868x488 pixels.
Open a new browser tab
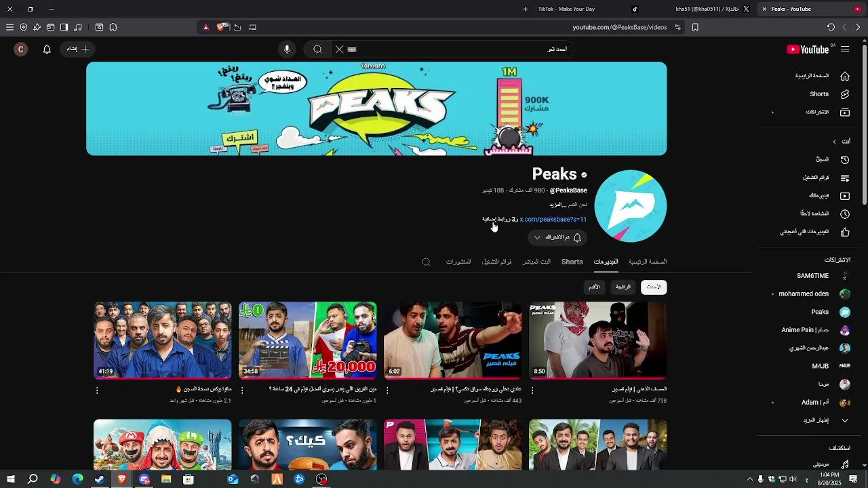[525, 9]
